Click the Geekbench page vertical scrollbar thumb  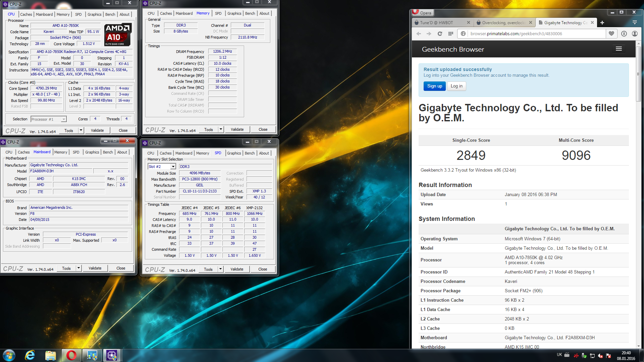(638, 74)
